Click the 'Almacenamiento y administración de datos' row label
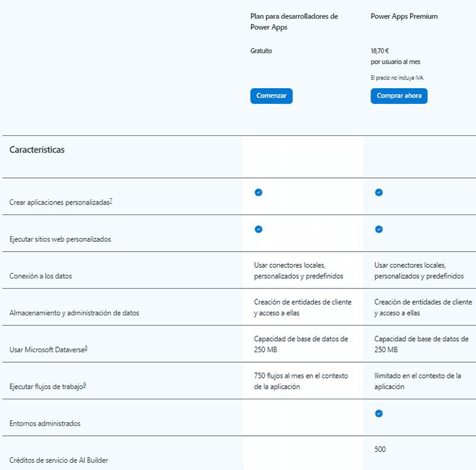 coord(74,313)
